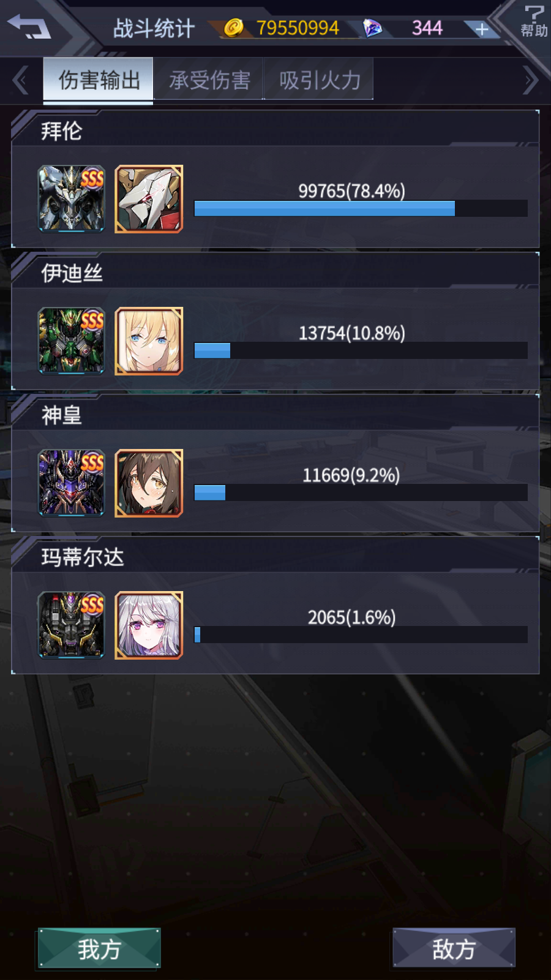Tap the gold coin currency icon
Viewport: 551px width, 980px height.
pos(233,28)
